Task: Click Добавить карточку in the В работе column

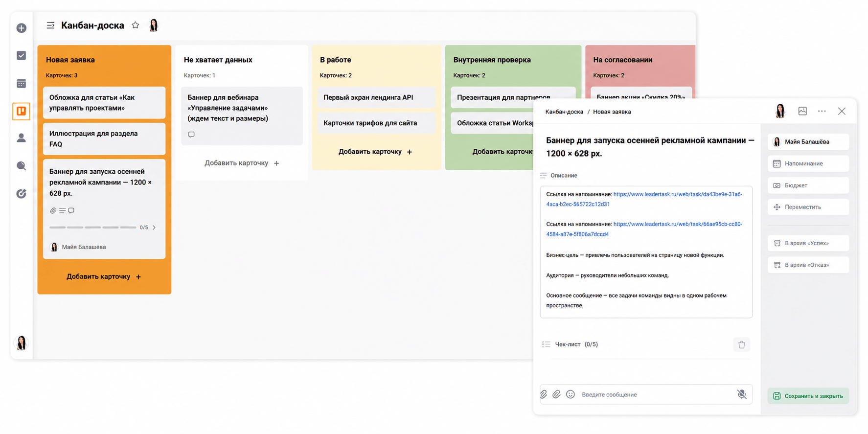Action: (375, 152)
